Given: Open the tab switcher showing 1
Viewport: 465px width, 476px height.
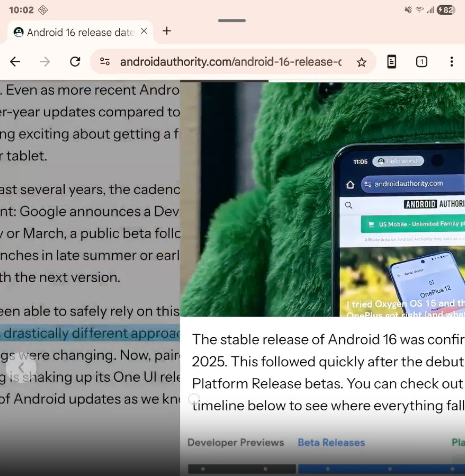Looking at the screenshot, I should (422, 62).
